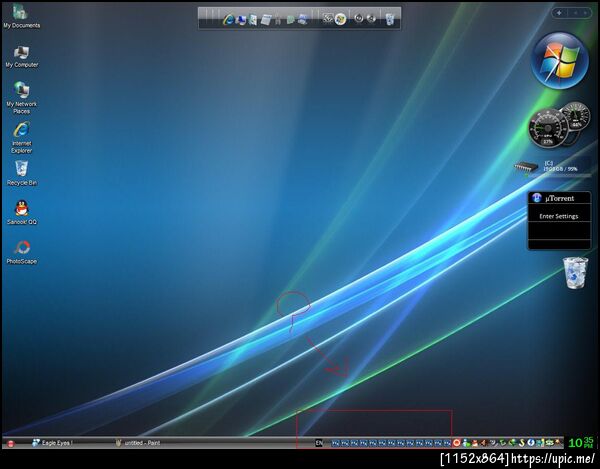Viewport: 600px width, 469px height.
Task: Click the calculator-like icon in the top dock
Action: [266, 20]
